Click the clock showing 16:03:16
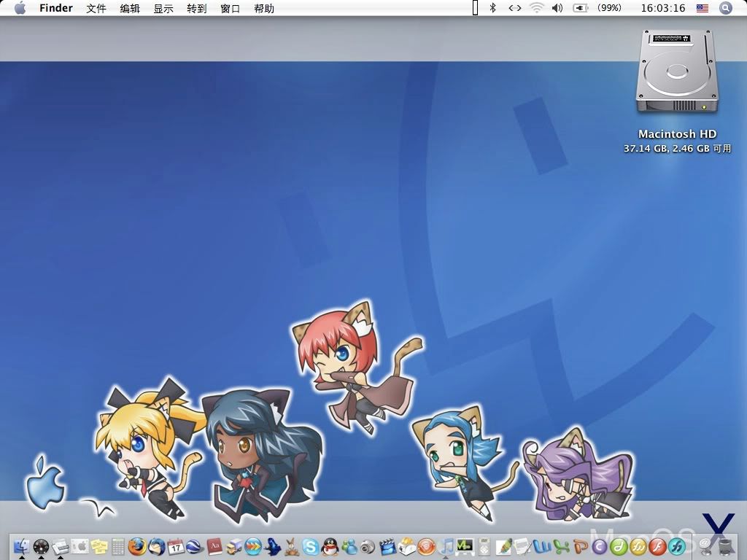747x560 pixels. [x=662, y=8]
